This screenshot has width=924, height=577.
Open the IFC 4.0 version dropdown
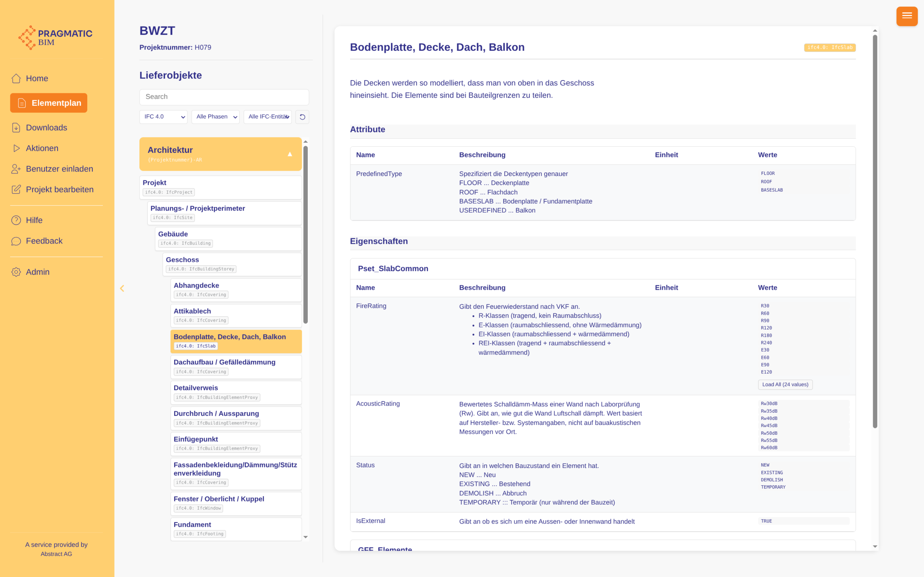163,117
